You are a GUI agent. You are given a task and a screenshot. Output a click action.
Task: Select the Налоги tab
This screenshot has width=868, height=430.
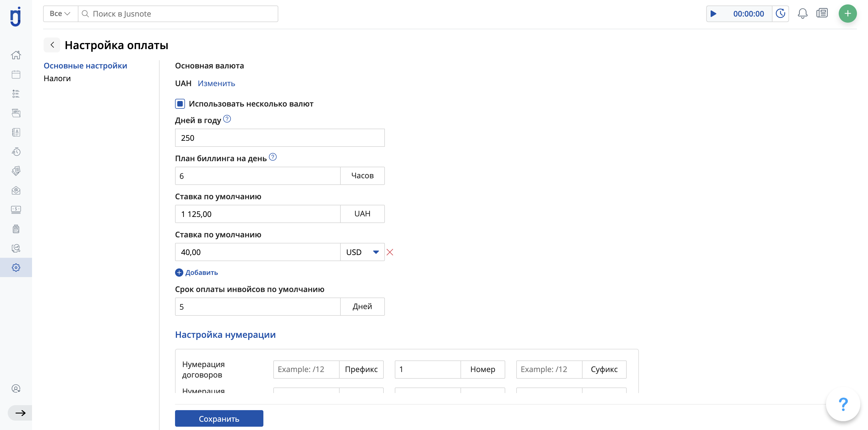click(57, 78)
